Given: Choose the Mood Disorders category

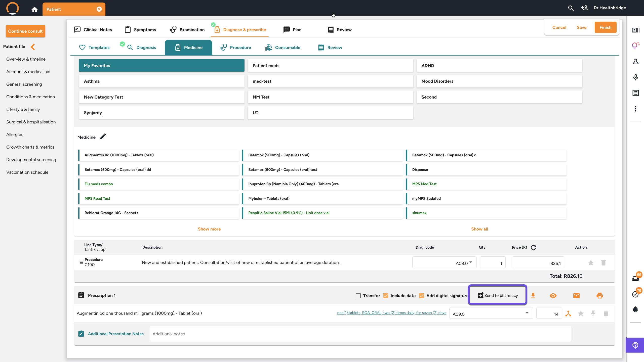Looking at the screenshot, I should [499, 81].
